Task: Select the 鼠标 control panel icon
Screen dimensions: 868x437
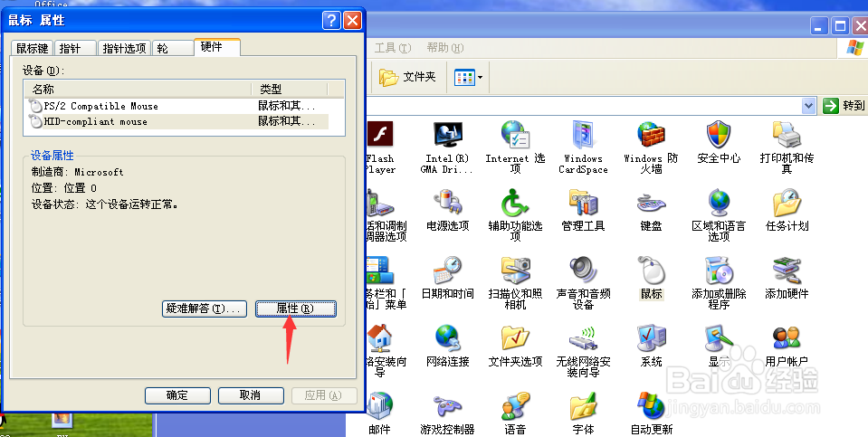Action: coord(651,271)
